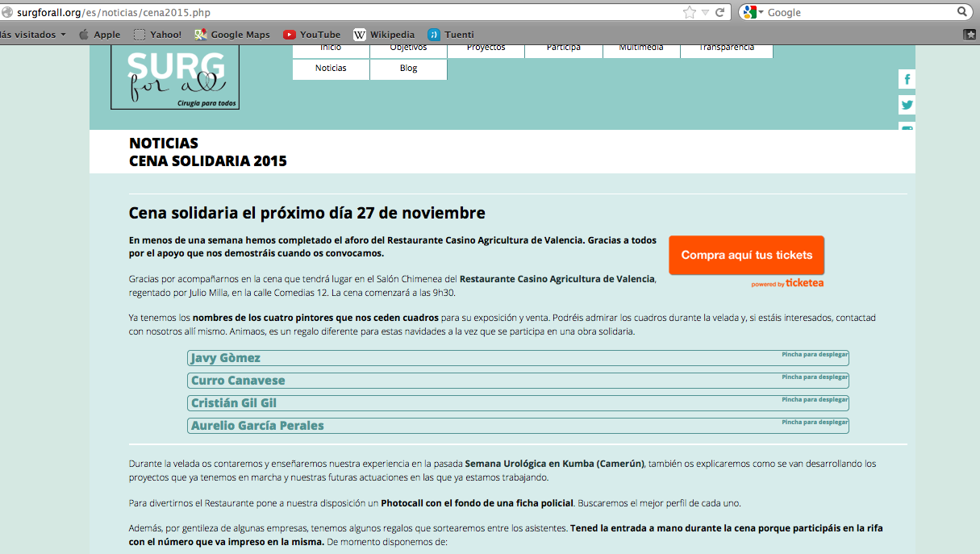Expand the Javy Gòmez painter section
Screen dimensions: 980x554
tap(518, 358)
